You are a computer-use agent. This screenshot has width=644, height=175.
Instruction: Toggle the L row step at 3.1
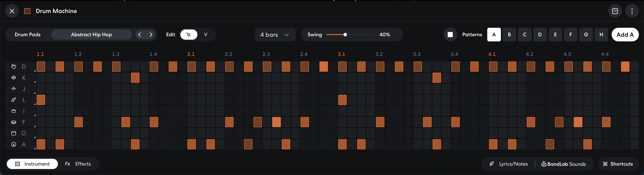click(342, 100)
